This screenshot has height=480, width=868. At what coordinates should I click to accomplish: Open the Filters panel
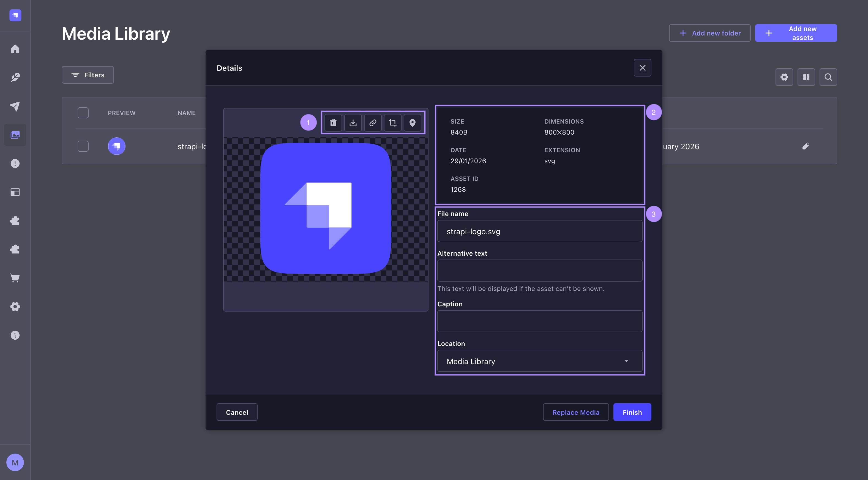point(87,75)
